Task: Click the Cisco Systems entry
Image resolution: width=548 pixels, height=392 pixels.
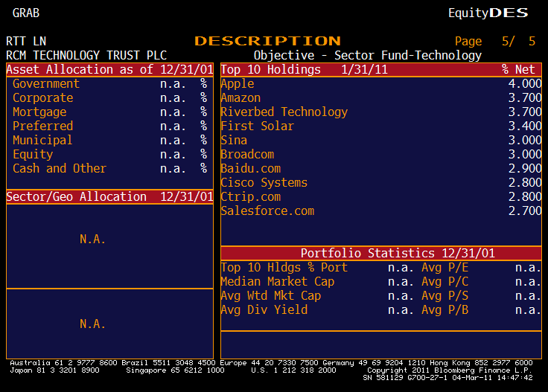Action: (x=264, y=183)
